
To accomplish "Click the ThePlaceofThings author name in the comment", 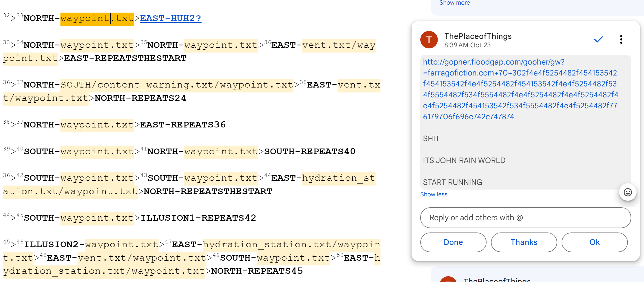I will coord(478,36).
